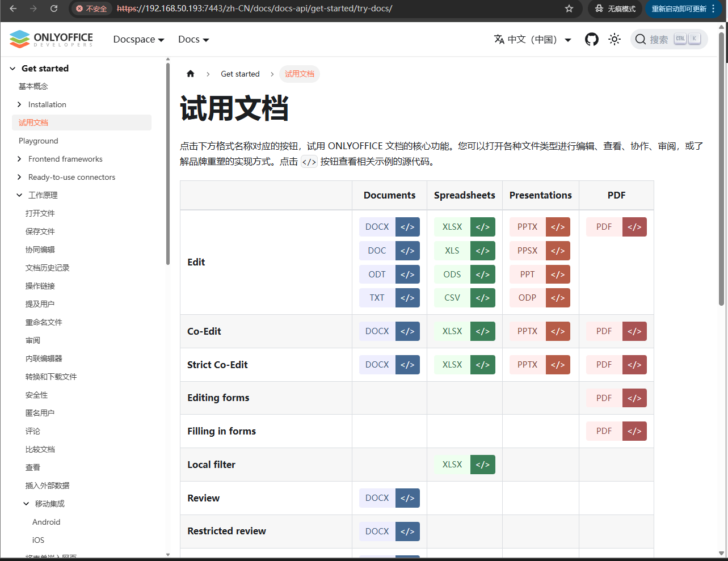Viewport: 728px width, 561px height.
Task: Click the 搜索 search field
Action: 669,39
